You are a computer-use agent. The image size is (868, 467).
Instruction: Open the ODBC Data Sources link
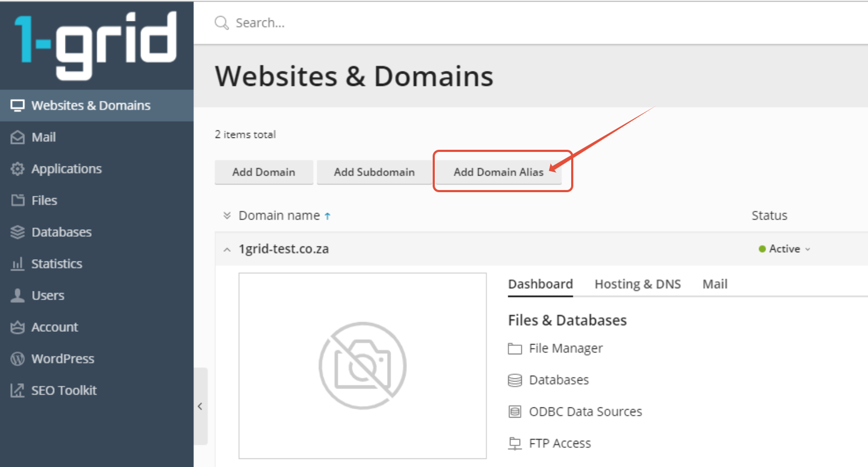(586, 412)
